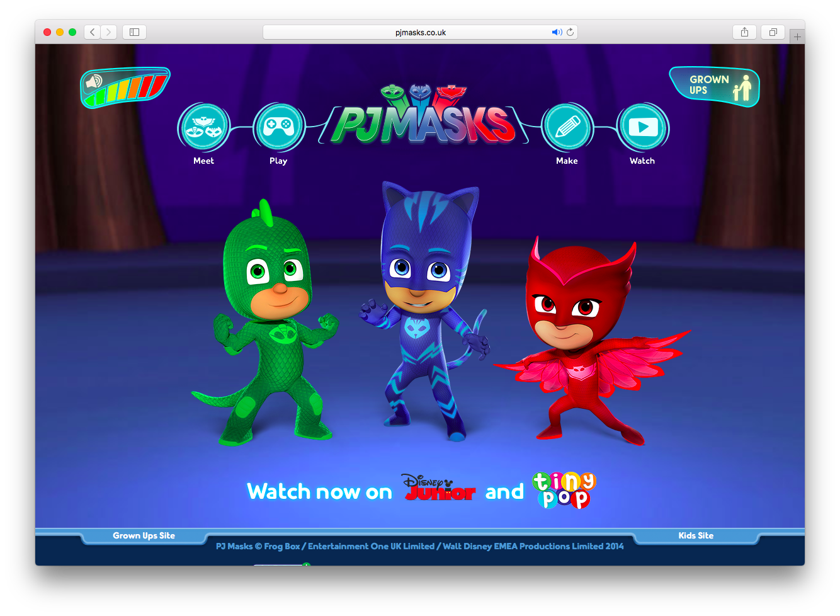The image size is (840, 616).
Task: Switch to the Kids Site tab
Action: pos(696,536)
